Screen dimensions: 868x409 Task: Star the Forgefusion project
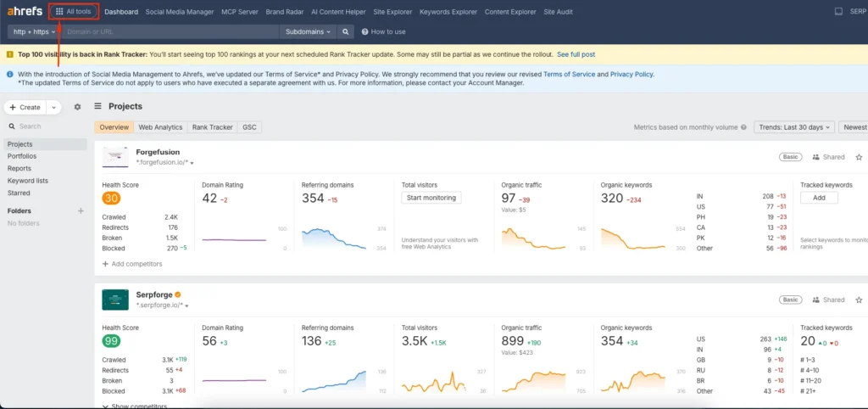pos(859,157)
